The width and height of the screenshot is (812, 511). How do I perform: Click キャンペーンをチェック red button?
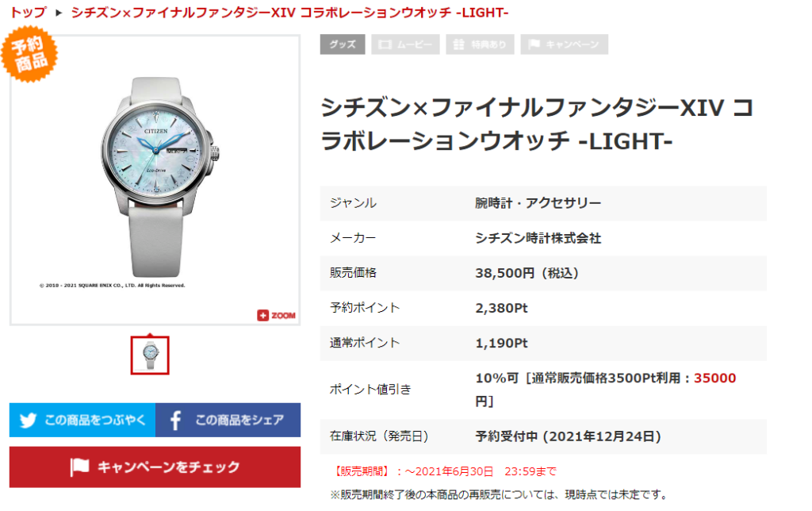(155, 467)
